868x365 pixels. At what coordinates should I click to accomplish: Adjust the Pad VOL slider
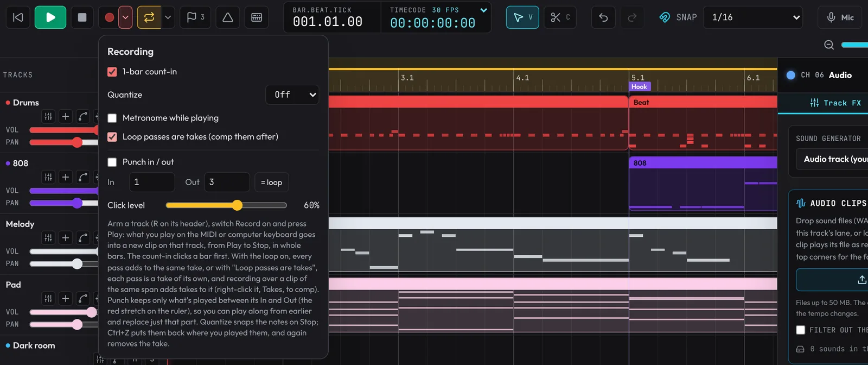[64, 312]
